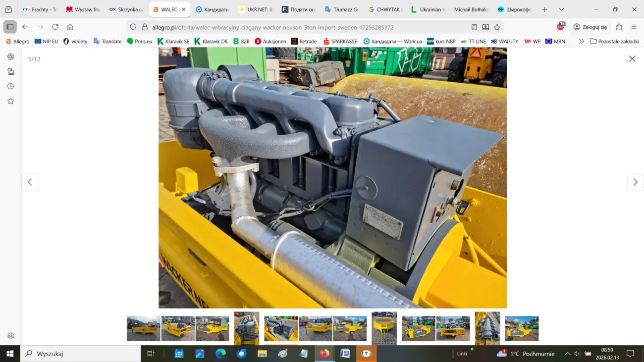
Task: Open the Pozostałe zakładki folder
Action: coord(614,41)
